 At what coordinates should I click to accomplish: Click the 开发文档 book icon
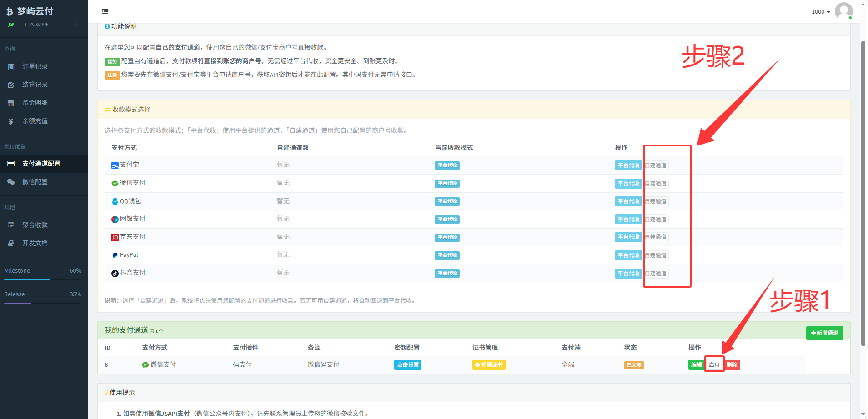point(11,243)
